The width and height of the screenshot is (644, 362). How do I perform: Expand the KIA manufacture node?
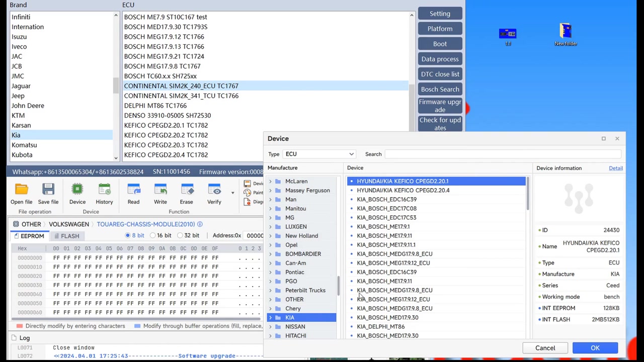pyautogui.click(x=270, y=318)
